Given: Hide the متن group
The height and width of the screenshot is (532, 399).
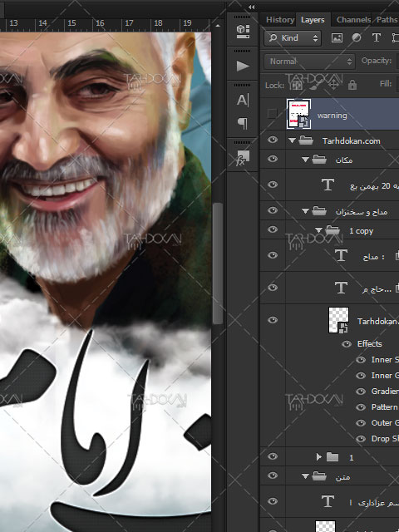Looking at the screenshot, I should pyautogui.click(x=273, y=475).
